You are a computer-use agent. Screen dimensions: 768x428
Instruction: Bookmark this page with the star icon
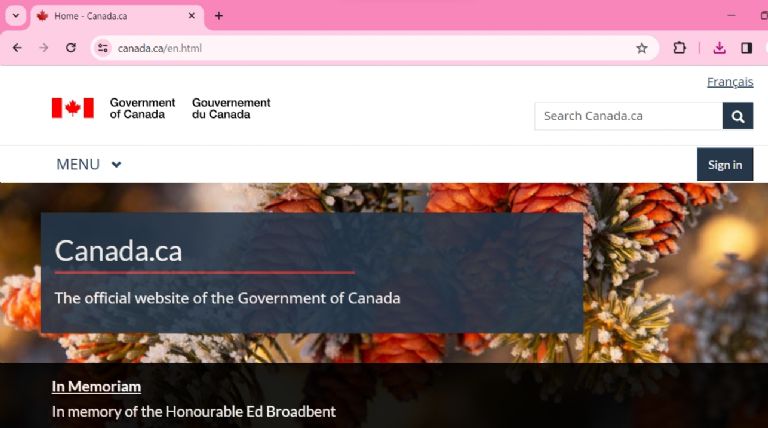(x=642, y=48)
